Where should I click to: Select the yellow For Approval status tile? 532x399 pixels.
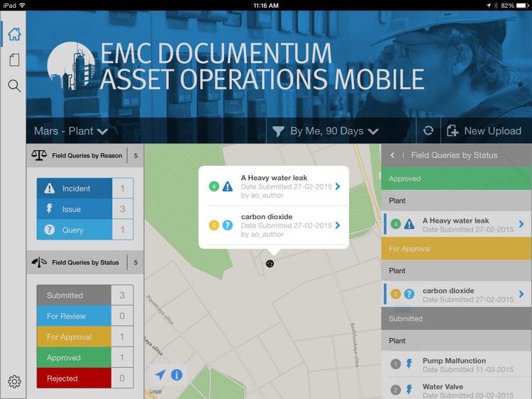tap(74, 337)
